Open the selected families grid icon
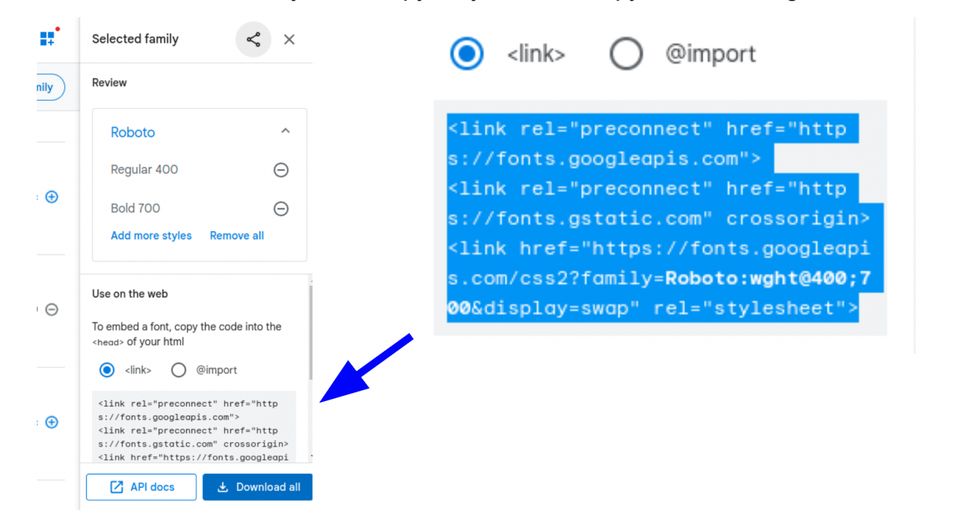The height and width of the screenshot is (521, 980). [x=48, y=38]
